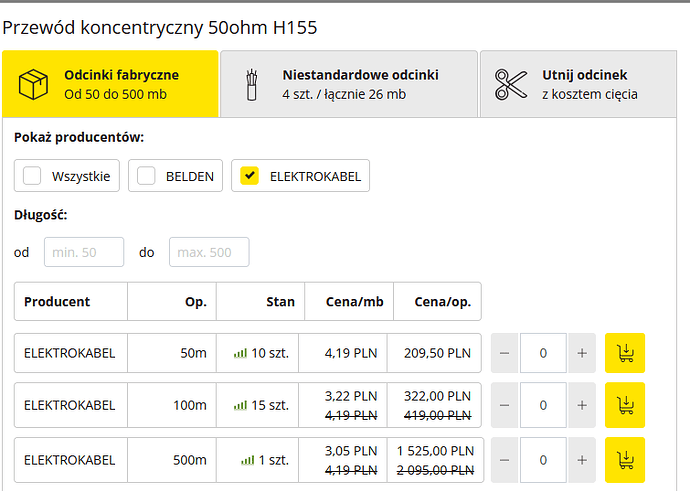Click the 3,22 PLN per-meter price
Image resolution: width=690 pixels, height=491 pixels.
tap(351, 396)
